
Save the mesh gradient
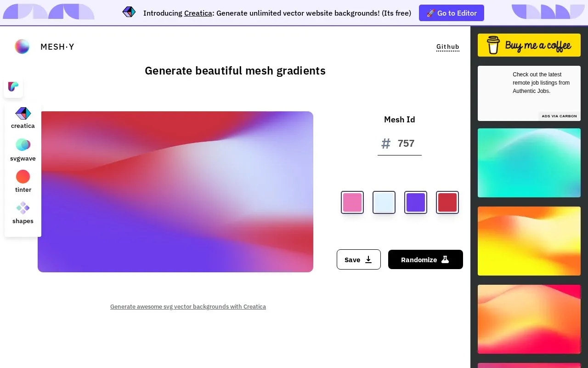359,259
